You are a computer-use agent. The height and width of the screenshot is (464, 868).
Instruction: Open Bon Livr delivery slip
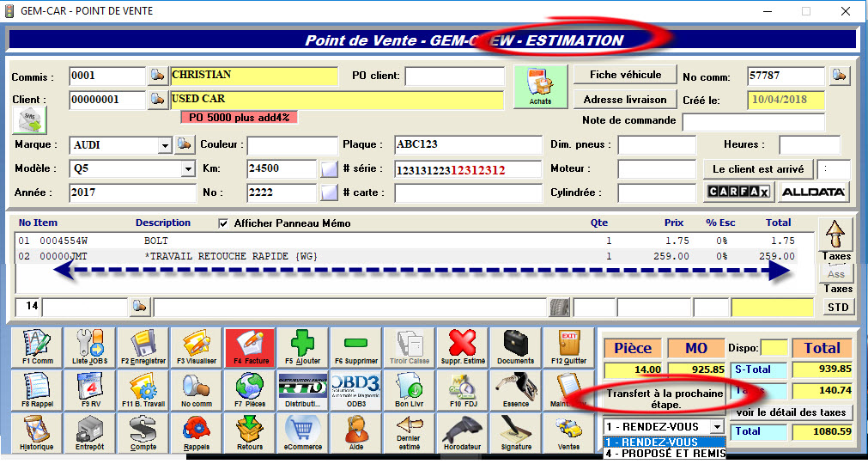409,390
